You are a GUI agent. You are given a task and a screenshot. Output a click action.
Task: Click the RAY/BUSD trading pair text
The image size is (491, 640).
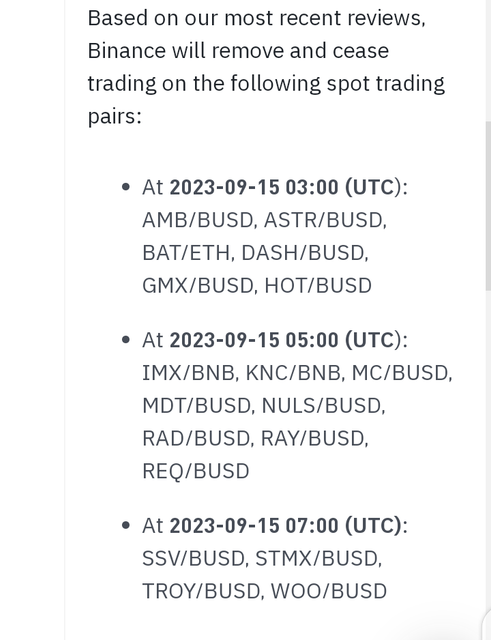tap(313, 438)
